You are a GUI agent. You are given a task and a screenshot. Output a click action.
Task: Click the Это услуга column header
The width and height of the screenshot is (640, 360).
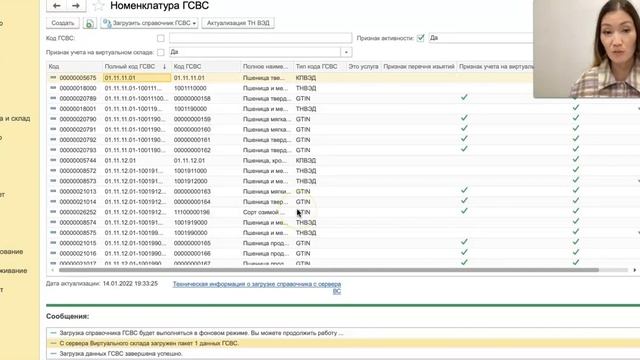363,67
